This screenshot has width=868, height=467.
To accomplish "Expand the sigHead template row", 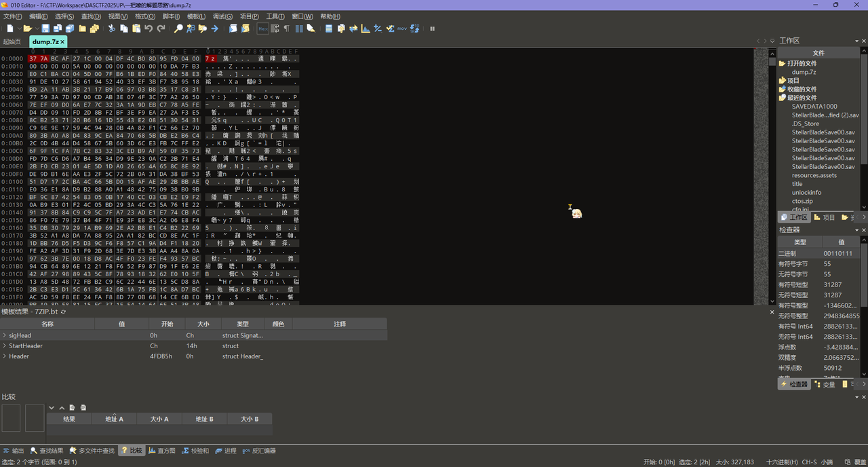I will click(5, 335).
